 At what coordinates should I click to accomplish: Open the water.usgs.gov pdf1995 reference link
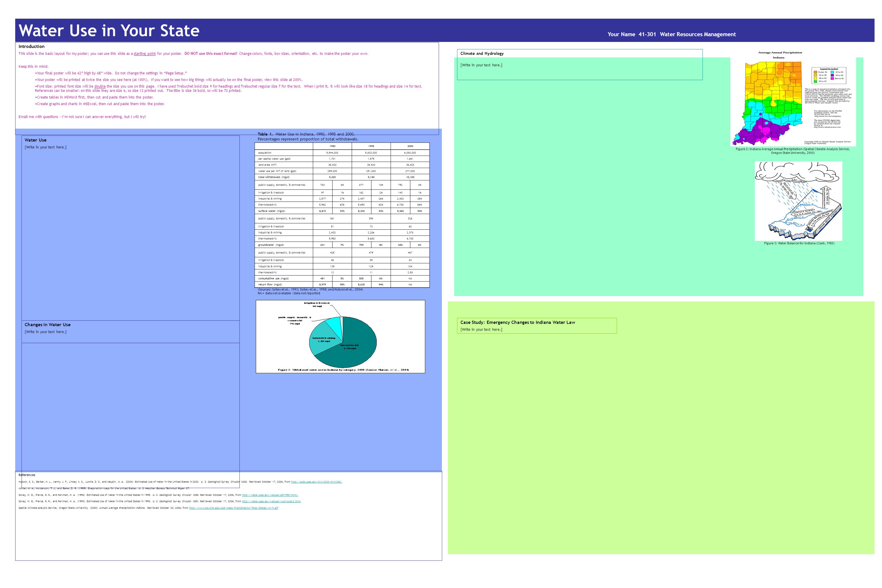[270, 495]
